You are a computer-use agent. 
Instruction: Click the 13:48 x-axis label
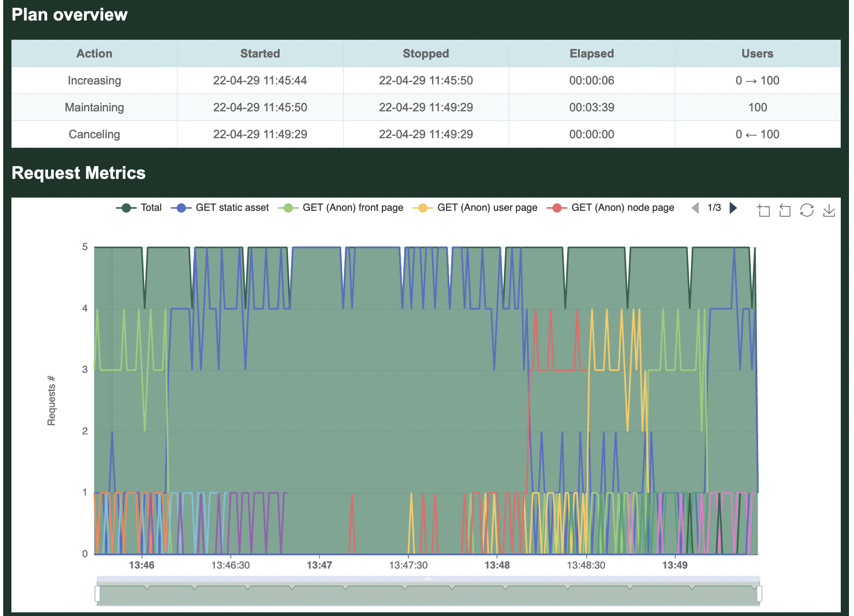497,565
